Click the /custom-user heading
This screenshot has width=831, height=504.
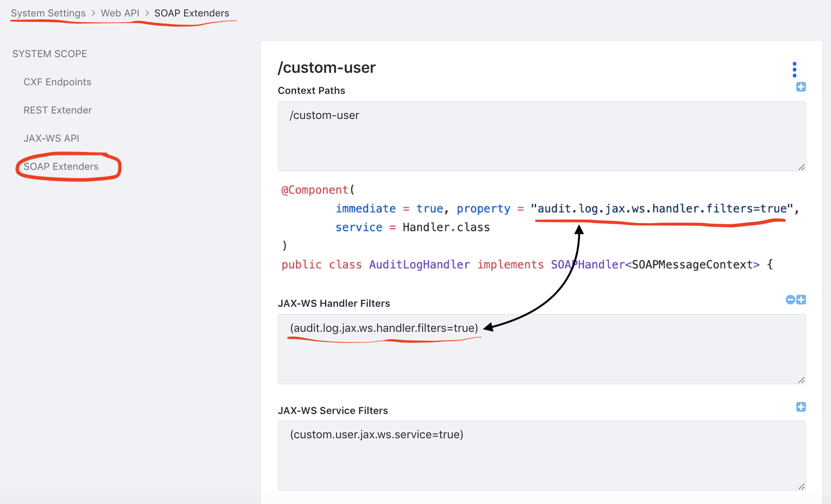click(327, 68)
